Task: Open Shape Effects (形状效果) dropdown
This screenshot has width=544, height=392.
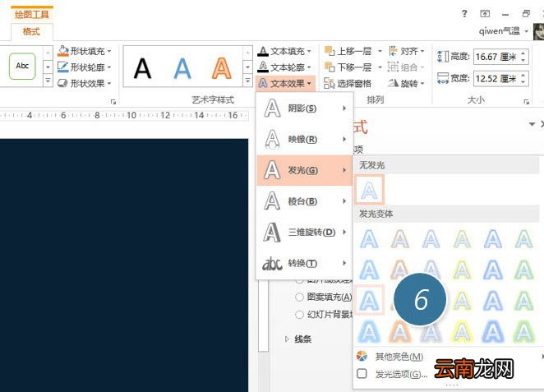Action: pyautogui.click(x=85, y=83)
